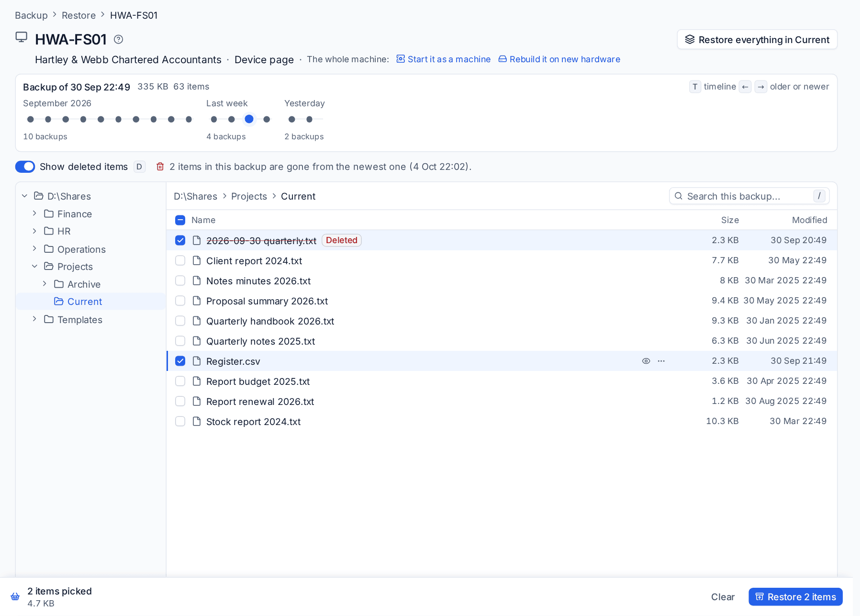Click the help icon next to HWA-FS01
The height and width of the screenshot is (616, 860).
click(x=118, y=39)
